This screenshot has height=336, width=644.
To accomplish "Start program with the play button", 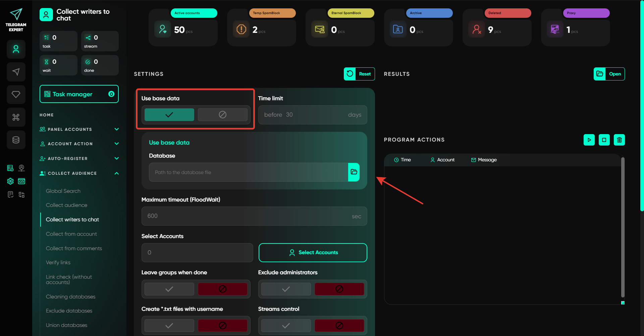I will pyautogui.click(x=589, y=140).
